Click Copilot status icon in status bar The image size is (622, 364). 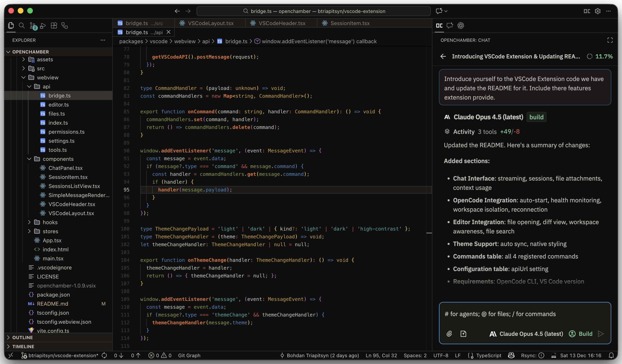pos(511,355)
